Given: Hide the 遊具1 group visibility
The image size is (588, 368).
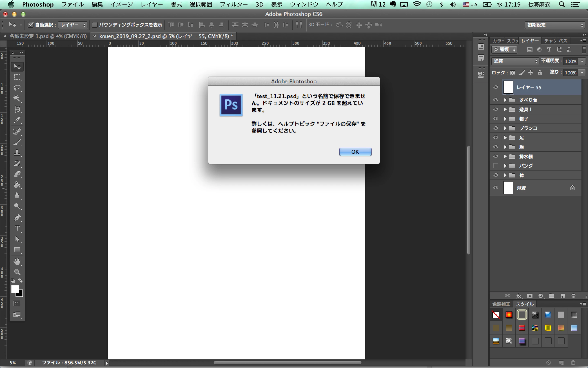Looking at the screenshot, I should (x=496, y=109).
